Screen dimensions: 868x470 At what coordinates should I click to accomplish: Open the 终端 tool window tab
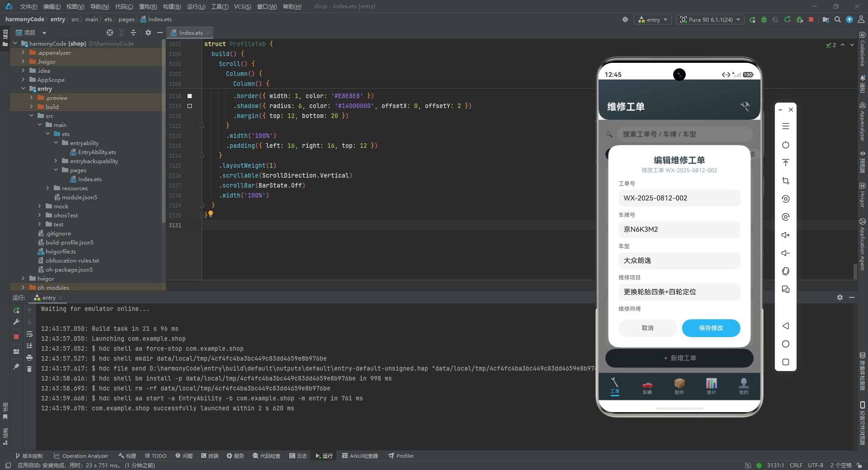(x=210, y=456)
